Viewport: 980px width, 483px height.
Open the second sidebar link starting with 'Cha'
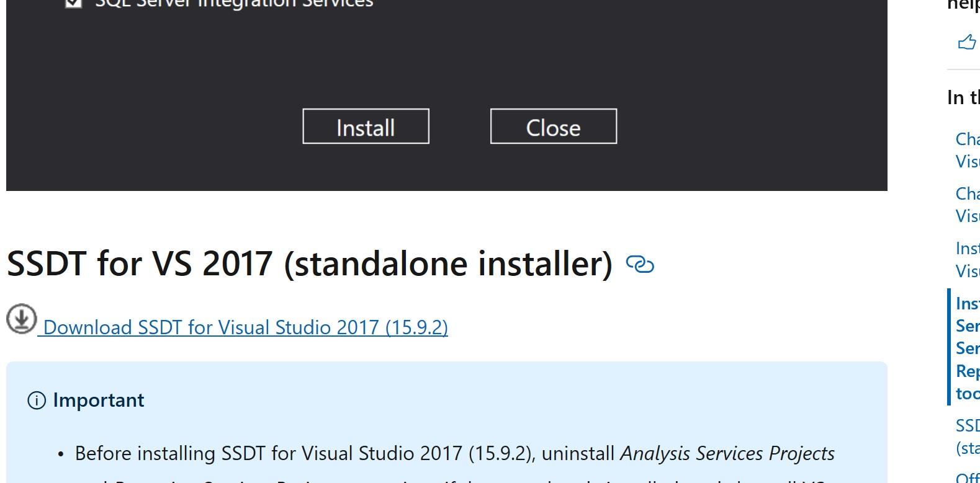coord(968,205)
